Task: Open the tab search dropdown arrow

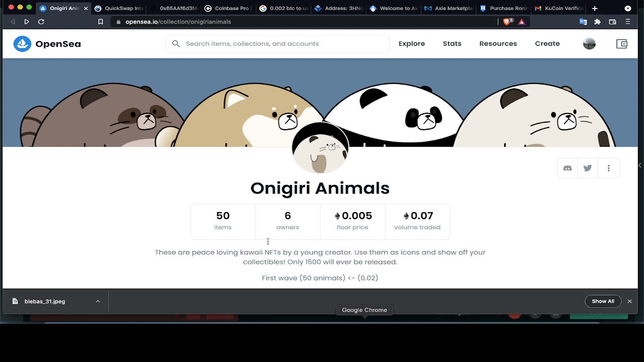Action: pyautogui.click(x=627, y=8)
